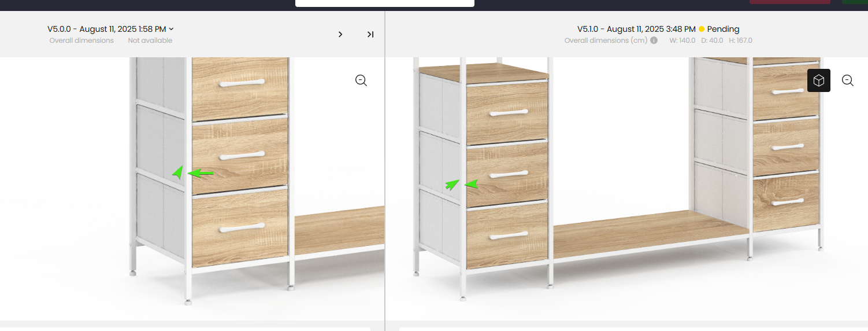The height and width of the screenshot is (331, 868).
Task: Select the long green arrow annotation in V5.0.0
Action: pos(201,172)
